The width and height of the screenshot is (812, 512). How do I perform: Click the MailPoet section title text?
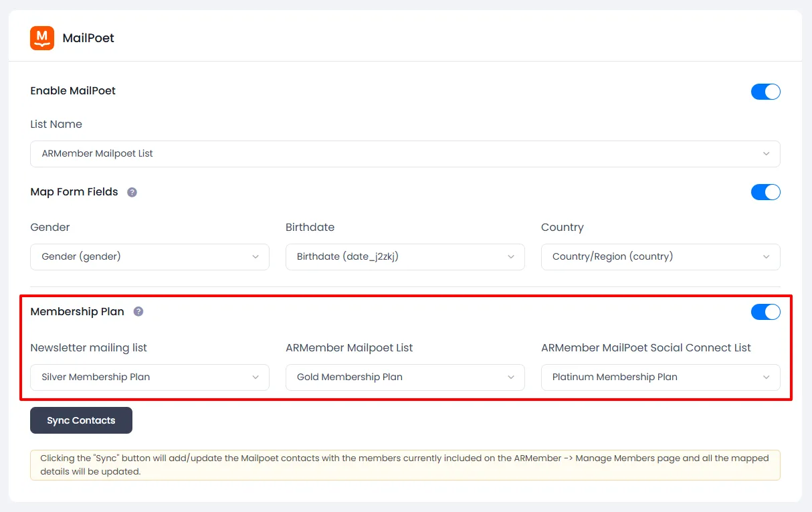[x=88, y=38]
